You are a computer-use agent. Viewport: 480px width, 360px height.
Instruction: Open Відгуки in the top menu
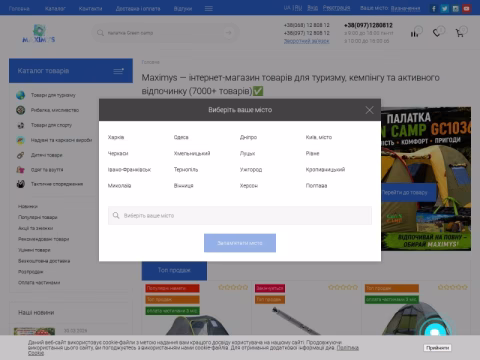(183, 9)
